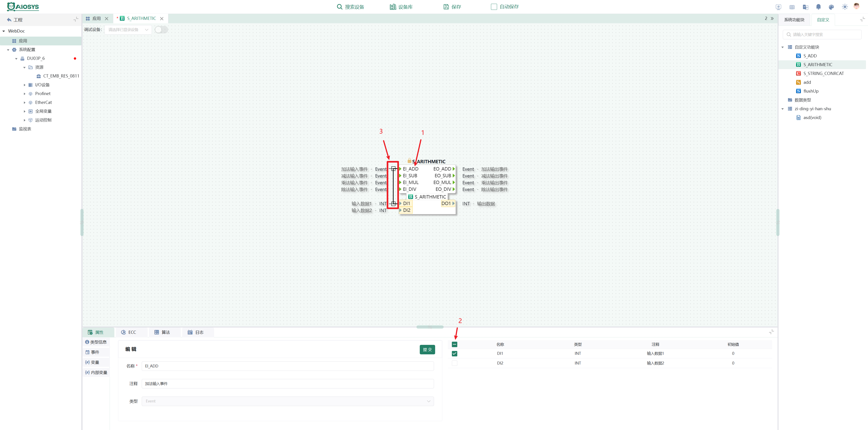This screenshot has height=430, width=868.
Task: Switch to 自定义 tab
Action: (x=823, y=20)
